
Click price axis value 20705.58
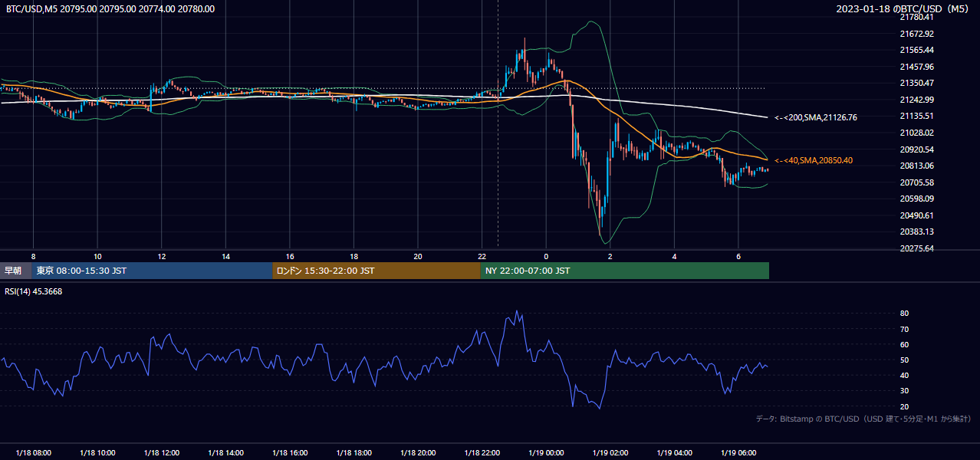916,182
